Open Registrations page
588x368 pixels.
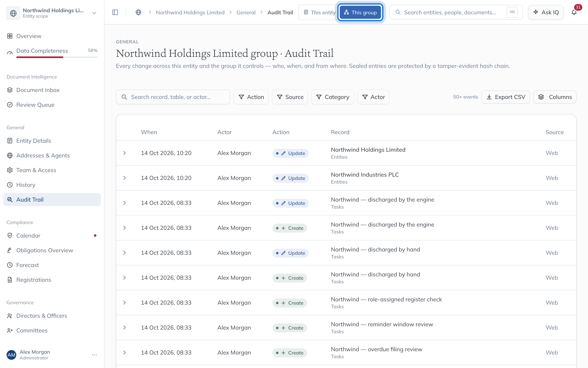point(52,280)
